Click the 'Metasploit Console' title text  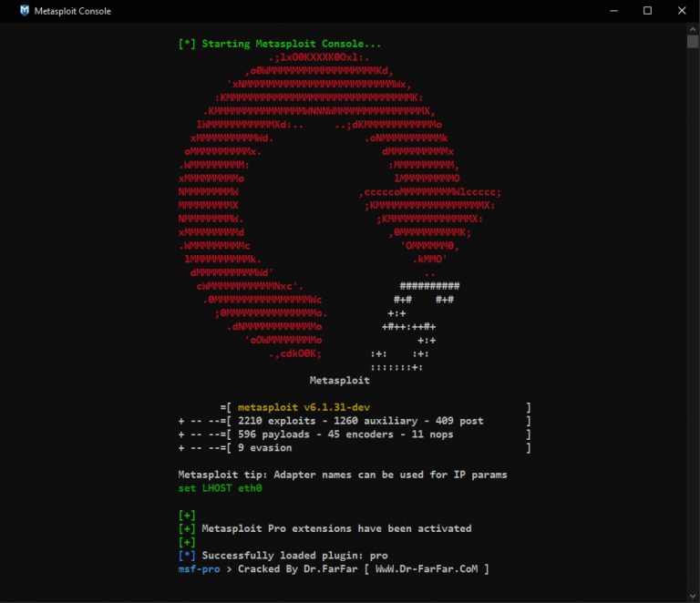click(x=72, y=11)
